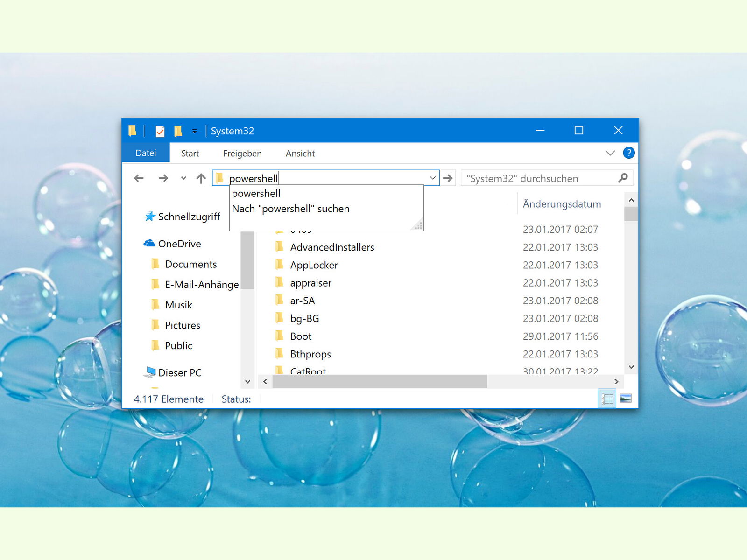Expand the ribbon with the chevron

coord(610,153)
